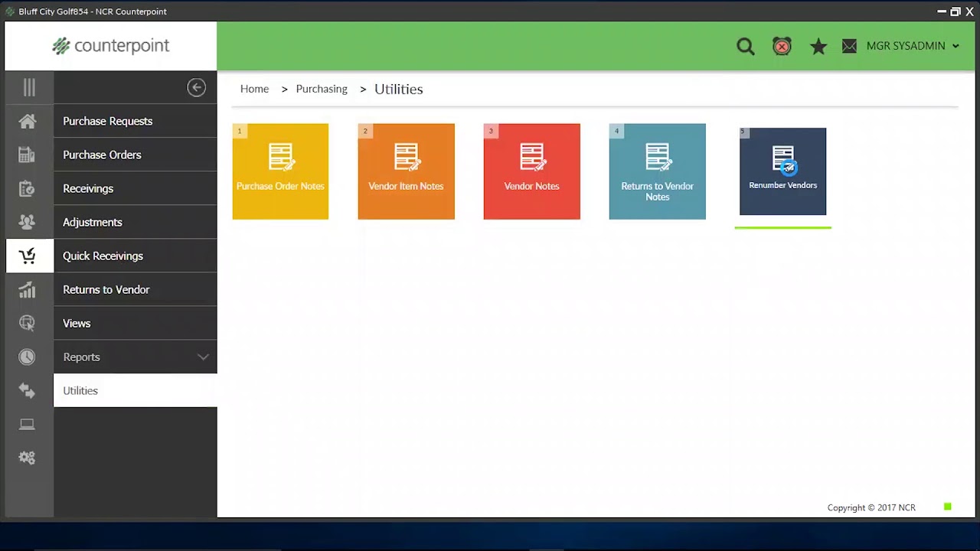This screenshot has width=980, height=551.
Task: Select the transfer arrows sidebar icon
Action: (28, 390)
